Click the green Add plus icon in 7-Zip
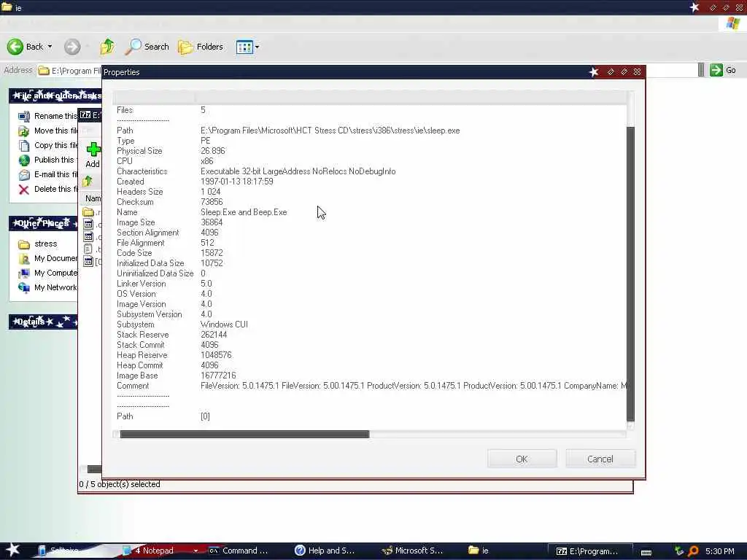Screen dimensions: 747x560 tap(93, 149)
